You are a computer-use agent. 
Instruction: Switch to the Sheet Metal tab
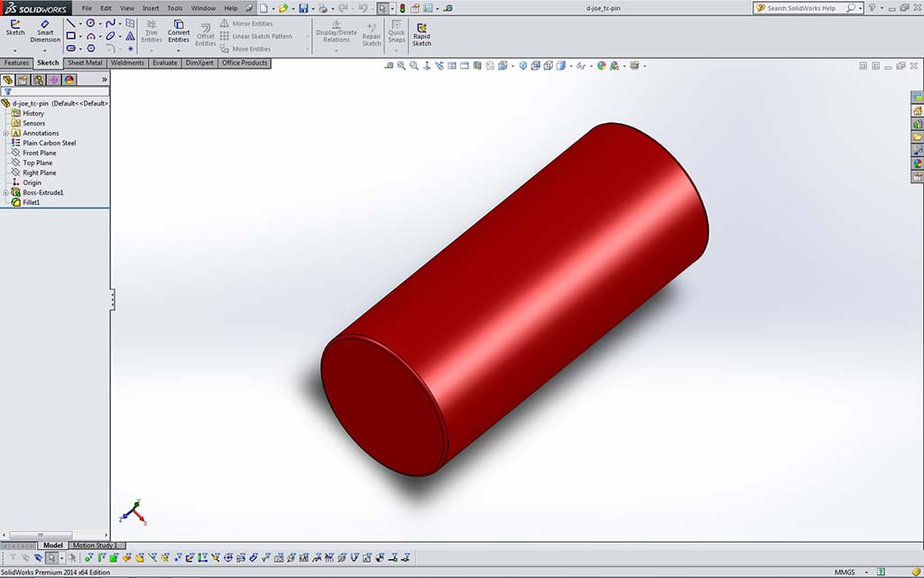point(85,63)
